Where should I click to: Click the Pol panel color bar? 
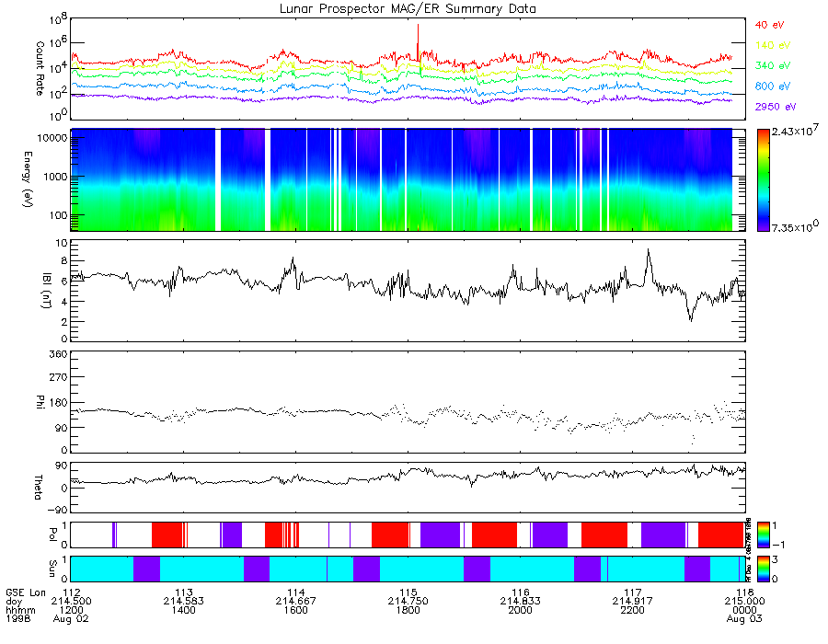tap(763, 535)
